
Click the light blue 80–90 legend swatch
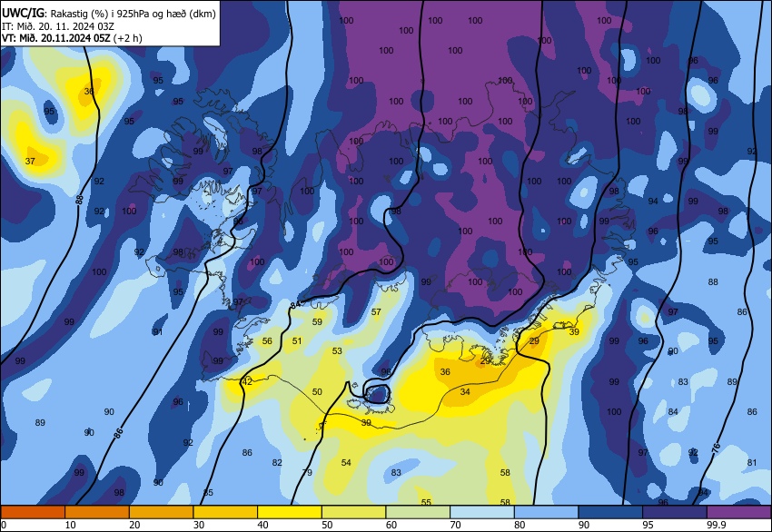point(547,512)
